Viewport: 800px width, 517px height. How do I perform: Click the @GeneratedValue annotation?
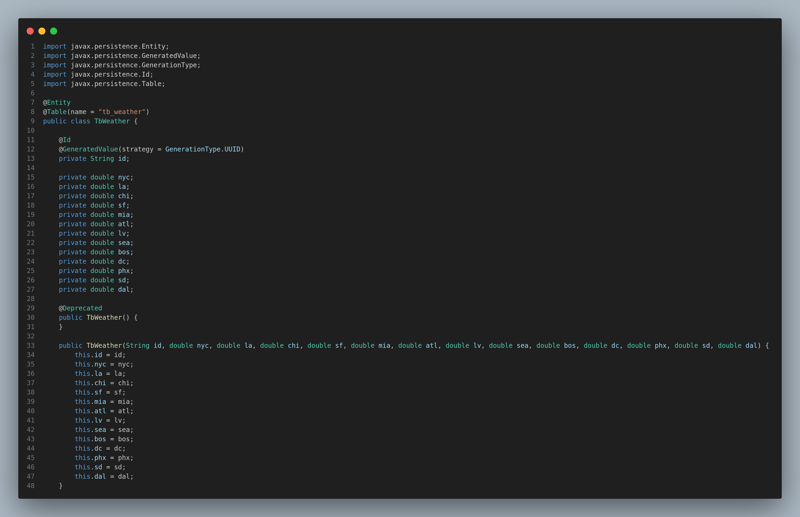tap(88, 149)
